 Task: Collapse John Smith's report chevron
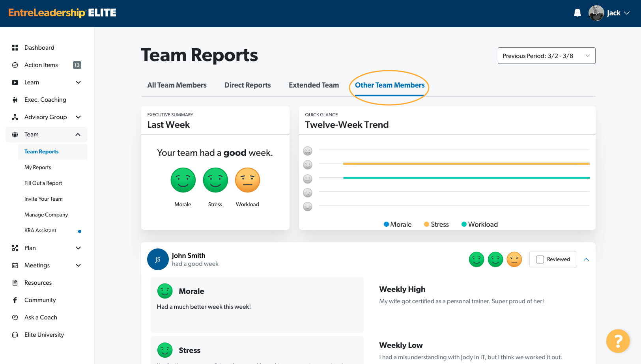click(x=586, y=259)
